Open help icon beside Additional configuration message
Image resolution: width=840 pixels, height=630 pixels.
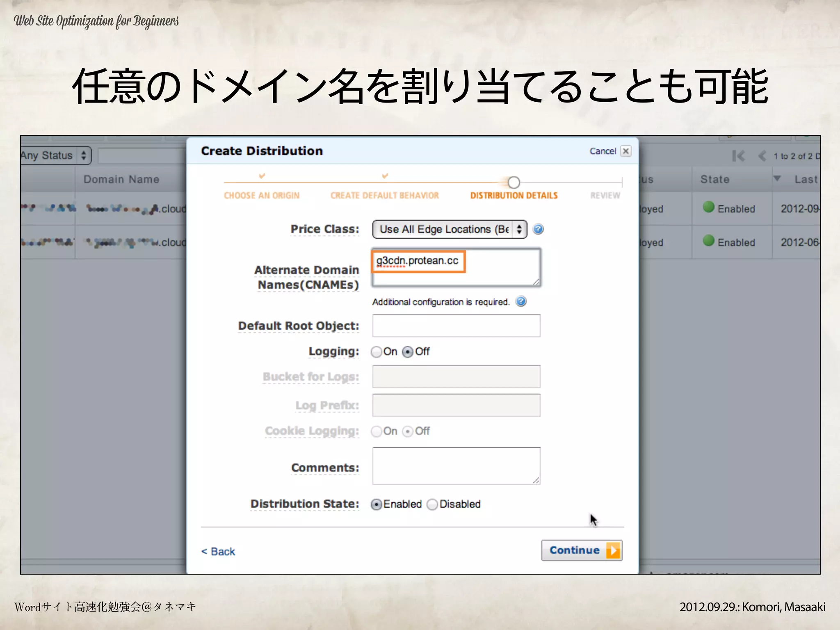521,301
